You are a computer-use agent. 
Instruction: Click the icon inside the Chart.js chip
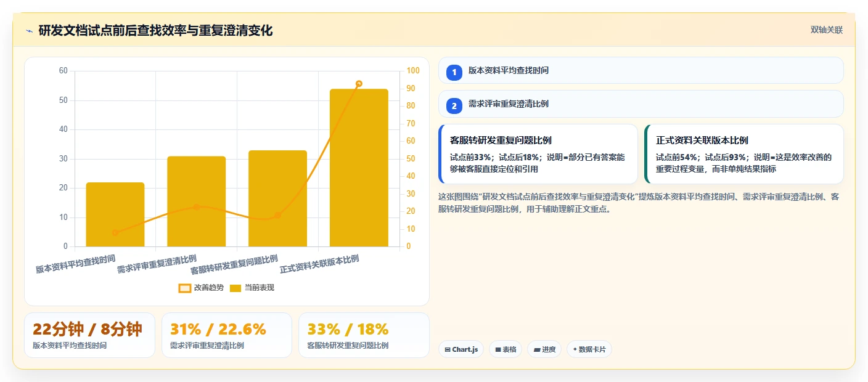[x=448, y=349]
